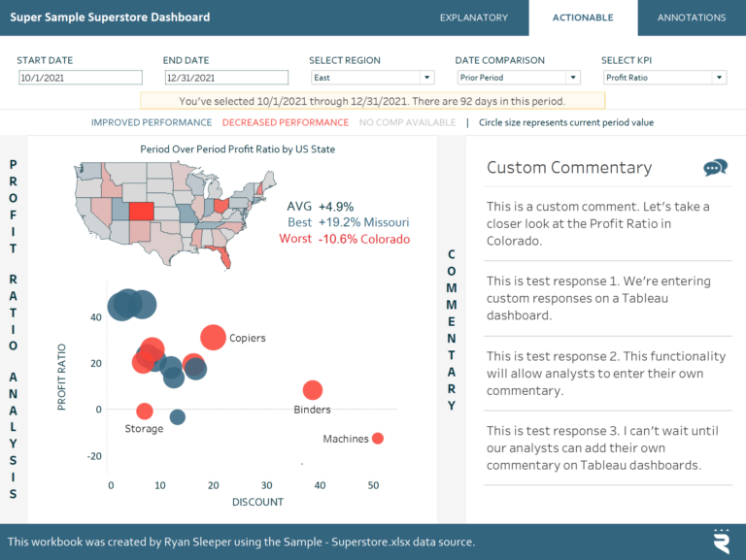The width and height of the screenshot is (746, 560).
Task: Click the Decreased Performance legend label
Action: click(285, 122)
